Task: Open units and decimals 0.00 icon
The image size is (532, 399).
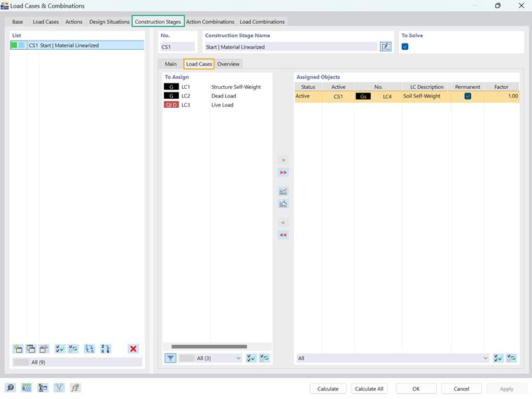Action: [27, 388]
